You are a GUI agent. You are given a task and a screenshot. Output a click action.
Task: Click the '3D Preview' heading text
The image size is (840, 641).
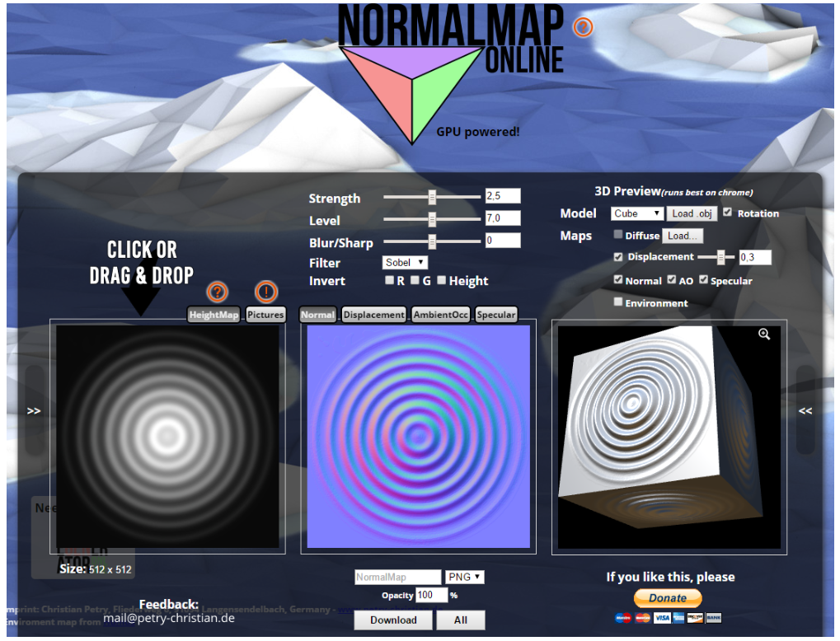tap(627, 191)
